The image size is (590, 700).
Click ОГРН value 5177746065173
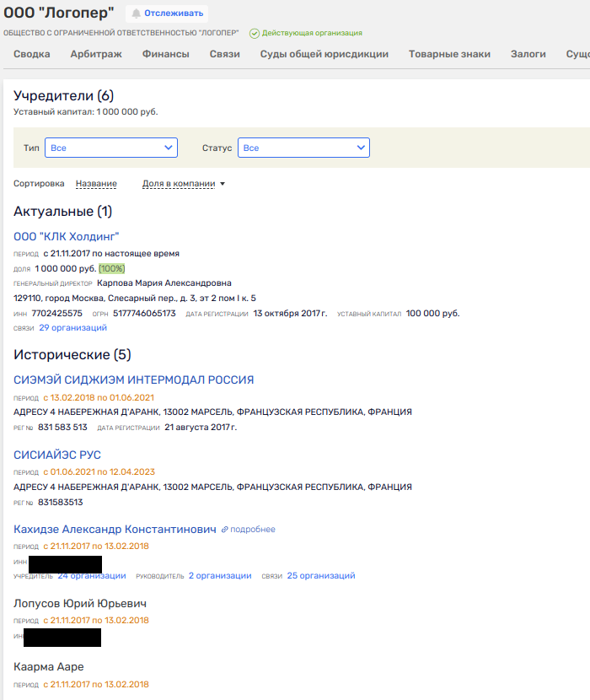pos(144,314)
